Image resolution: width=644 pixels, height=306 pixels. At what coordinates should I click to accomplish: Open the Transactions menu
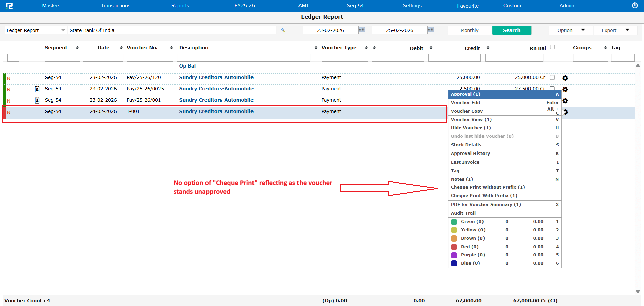(x=116, y=6)
